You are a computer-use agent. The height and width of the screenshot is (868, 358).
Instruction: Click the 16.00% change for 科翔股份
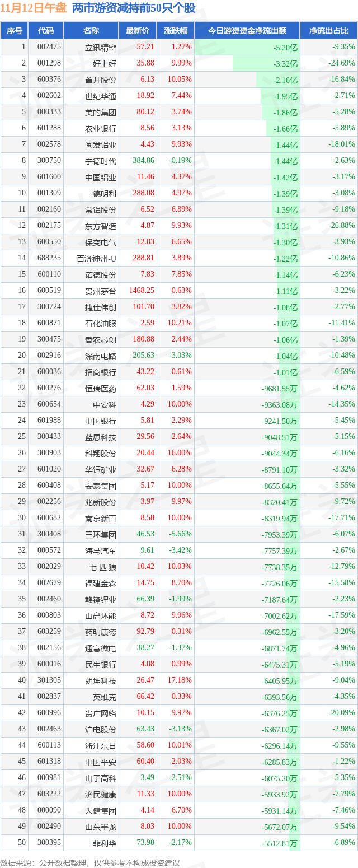pos(180,453)
